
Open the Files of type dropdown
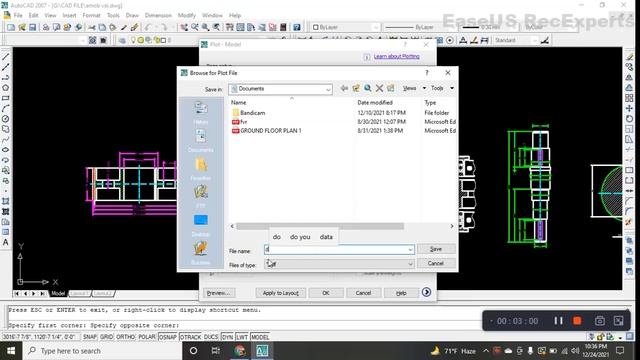339,264
